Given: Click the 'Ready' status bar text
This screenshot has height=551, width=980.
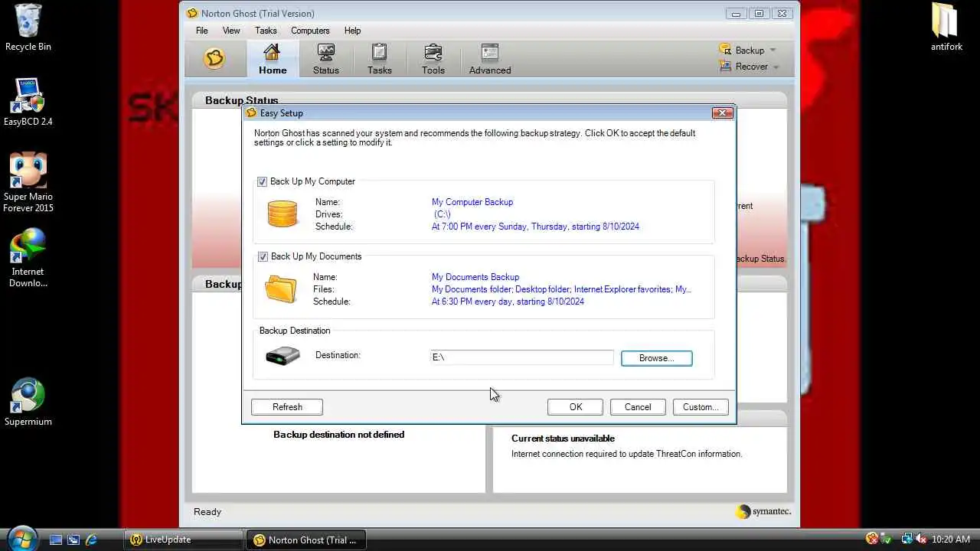Looking at the screenshot, I should pyautogui.click(x=207, y=512).
